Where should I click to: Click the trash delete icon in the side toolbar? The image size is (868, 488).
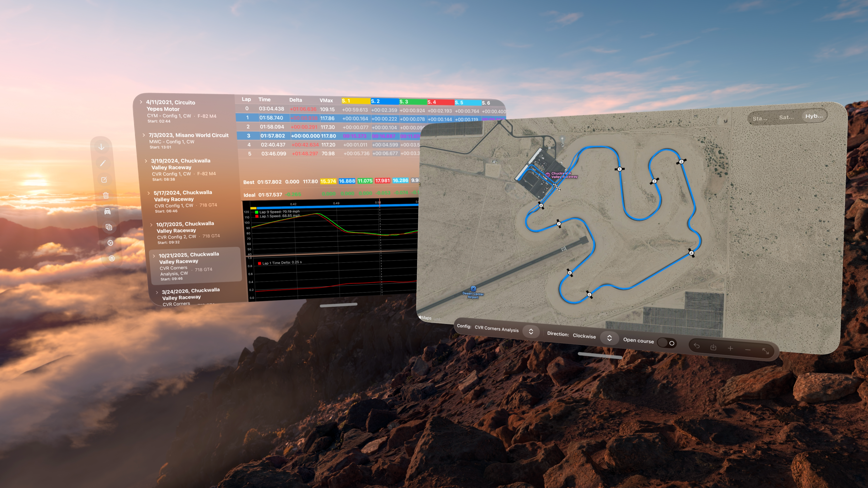[x=106, y=195]
